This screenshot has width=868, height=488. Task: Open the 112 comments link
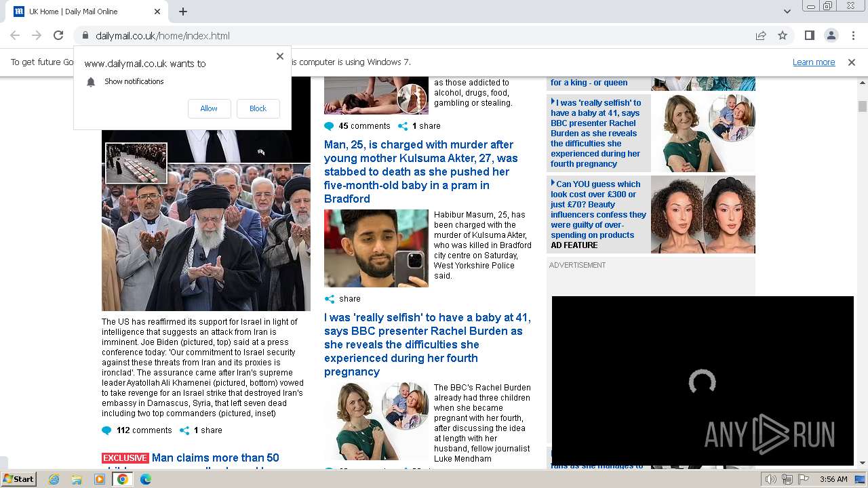[x=144, y=430]
